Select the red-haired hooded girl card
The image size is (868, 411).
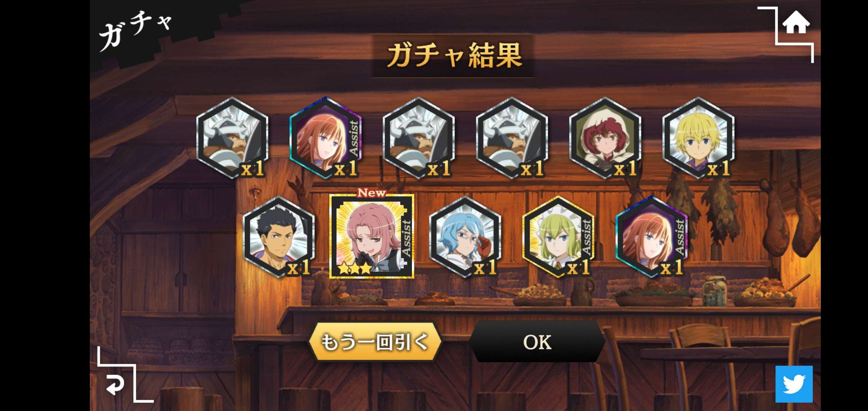(x=605, y=138)
